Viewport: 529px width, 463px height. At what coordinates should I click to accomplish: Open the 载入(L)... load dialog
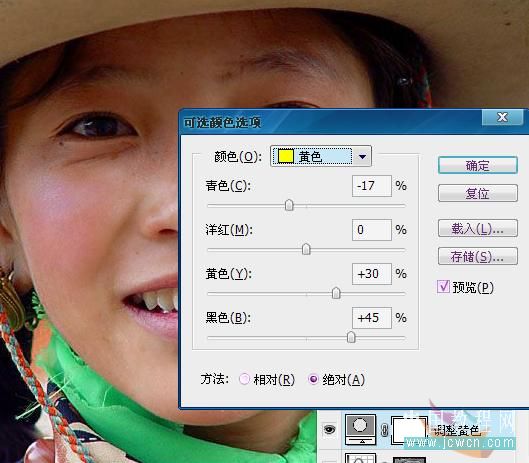click(x=477, y=228)
